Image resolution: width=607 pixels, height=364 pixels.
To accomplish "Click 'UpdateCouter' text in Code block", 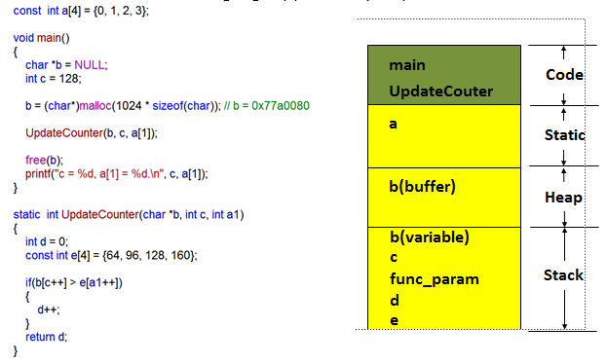I will pos(441,91).
